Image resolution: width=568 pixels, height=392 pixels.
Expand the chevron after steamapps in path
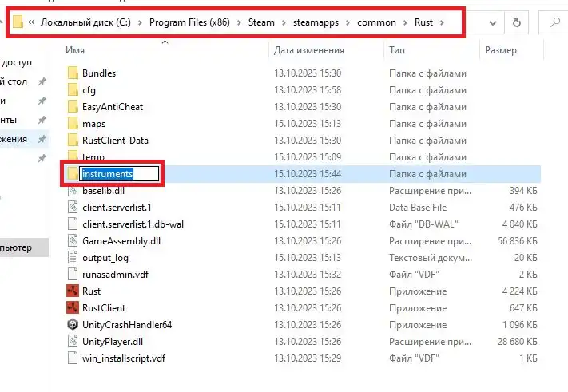(x=348, y=23)
